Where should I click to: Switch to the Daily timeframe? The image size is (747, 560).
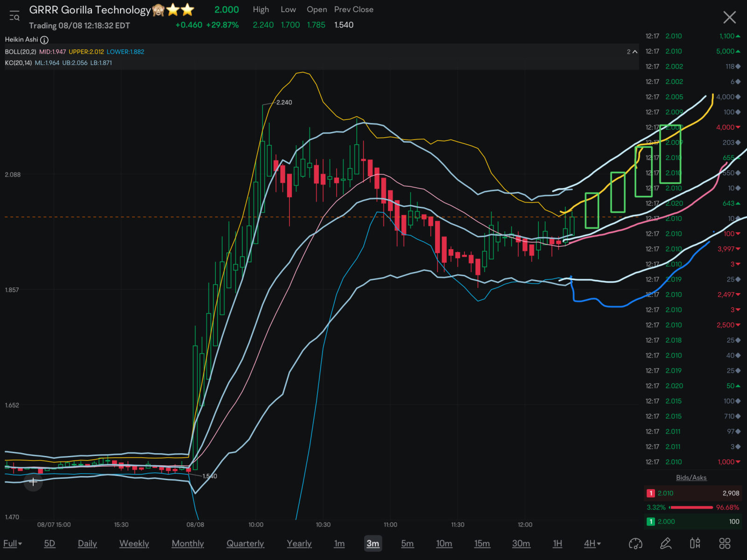(87, 543)
